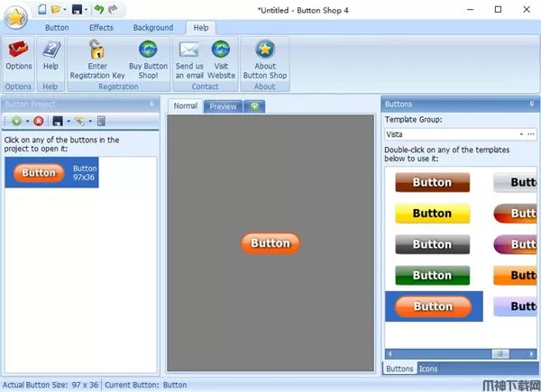Add a new state tab with plus
The width and height of the screenshot is (541, 392).
pos(254,106)
